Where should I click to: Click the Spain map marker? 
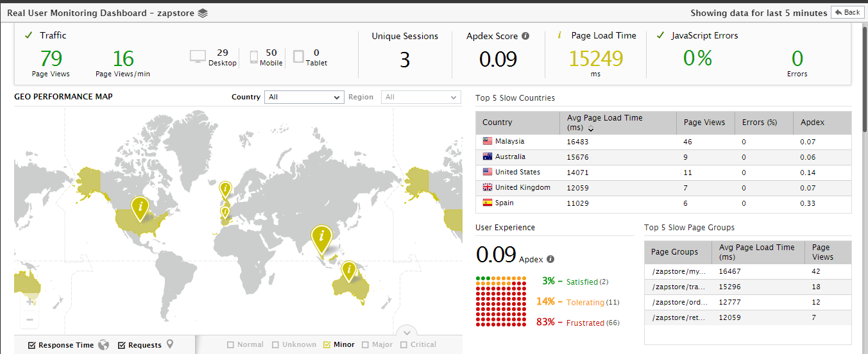point(225,213)
